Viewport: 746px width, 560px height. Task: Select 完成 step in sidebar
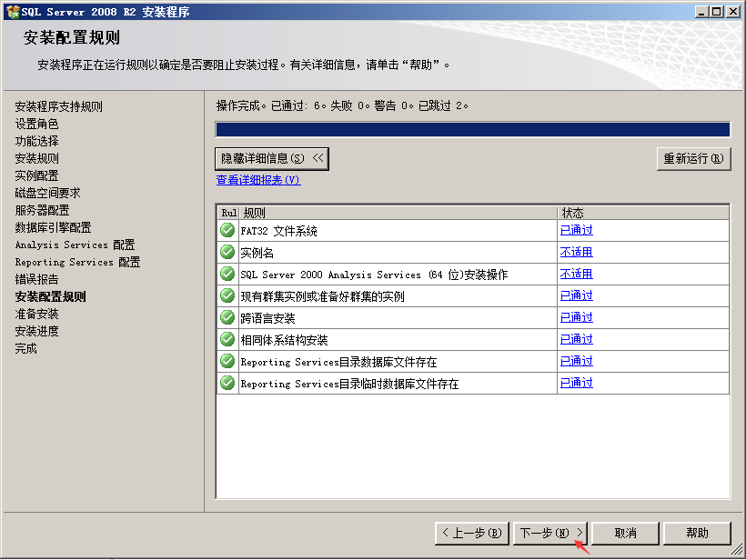coord(25,348)
